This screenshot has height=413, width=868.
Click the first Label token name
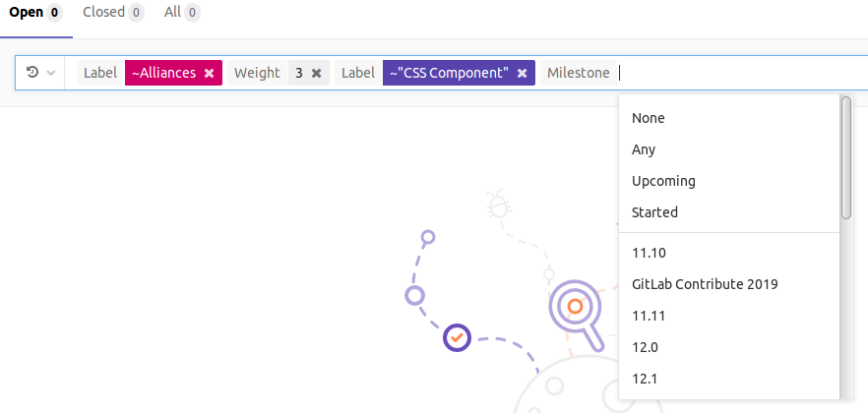[100, 73]
